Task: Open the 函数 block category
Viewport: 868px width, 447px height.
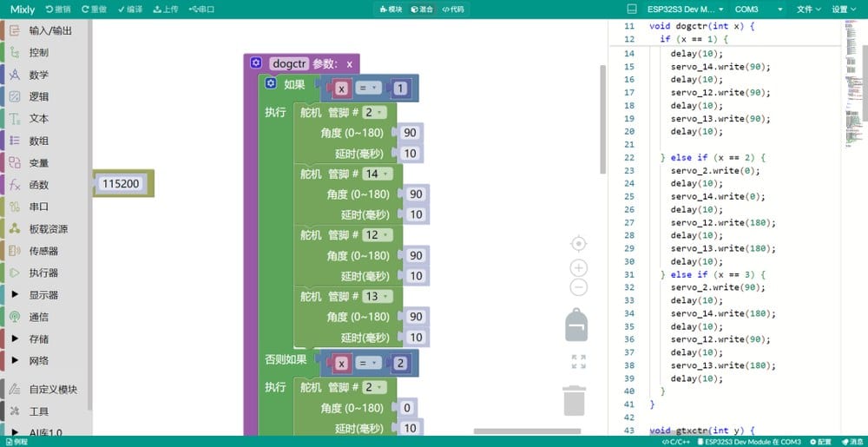Action: coord(44,185)
